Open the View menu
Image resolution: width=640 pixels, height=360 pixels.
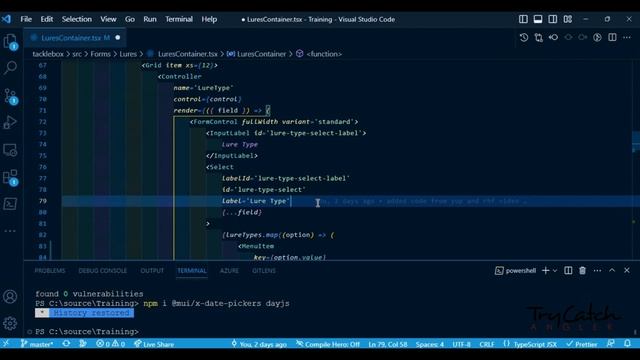coord(108,19)
